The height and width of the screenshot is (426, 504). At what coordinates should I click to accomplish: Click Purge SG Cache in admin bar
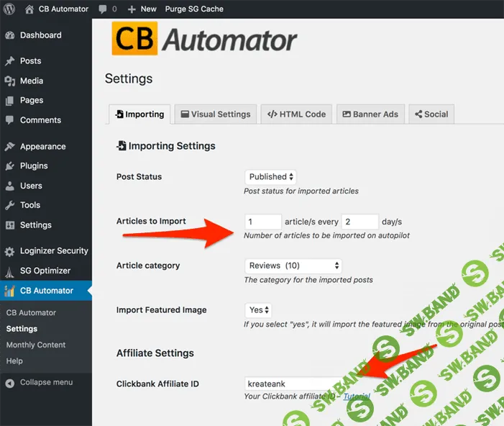(x=194, y=9)
